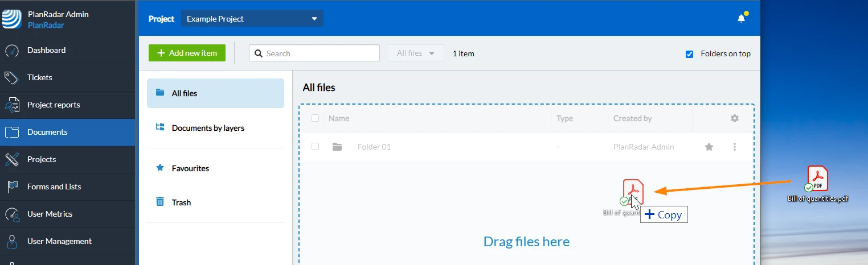Click the User Metrics icon
This screenshot has width=868, height=265.
click(x=12, y=214)
